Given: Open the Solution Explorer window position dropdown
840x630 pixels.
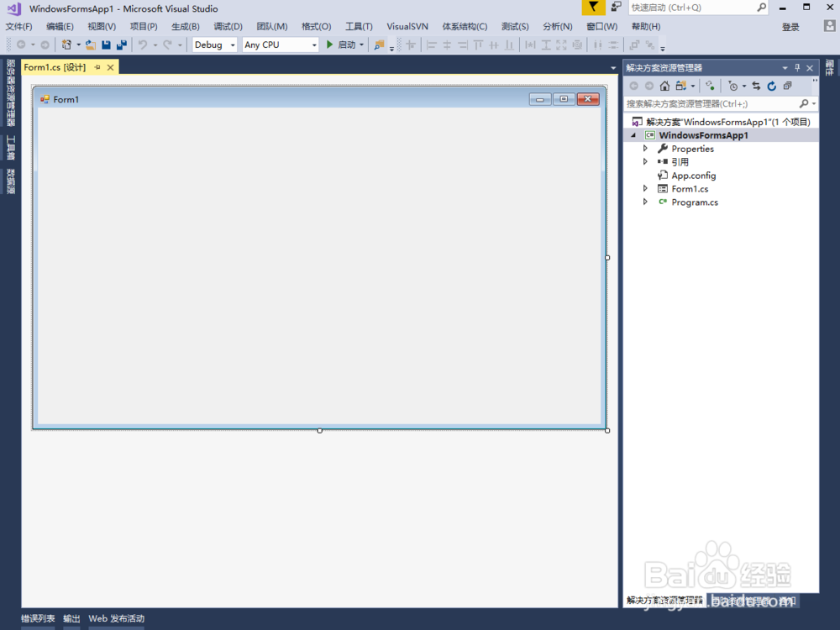Looking at the screenshot, I should pos(785,67).
